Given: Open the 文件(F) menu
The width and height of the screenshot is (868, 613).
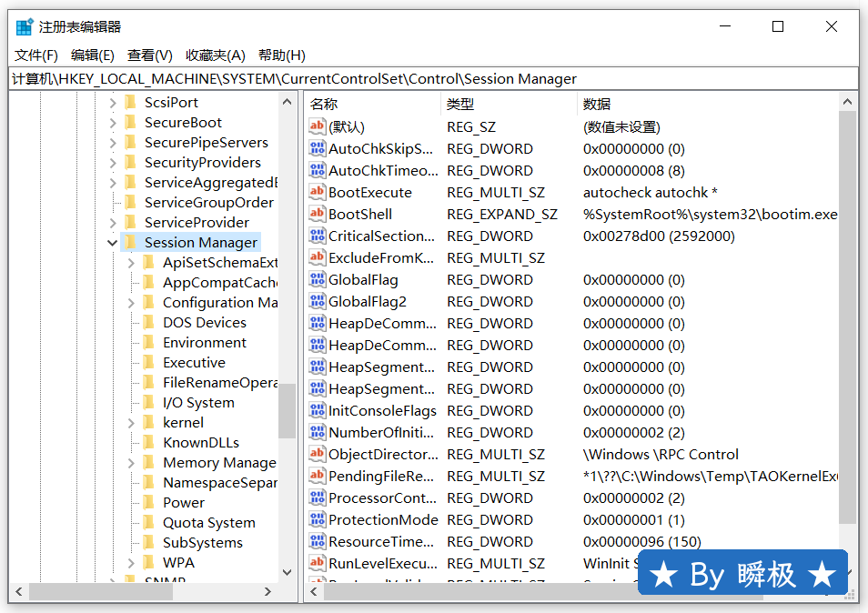Looking at the screenshot, I should (x=36, y=55).
